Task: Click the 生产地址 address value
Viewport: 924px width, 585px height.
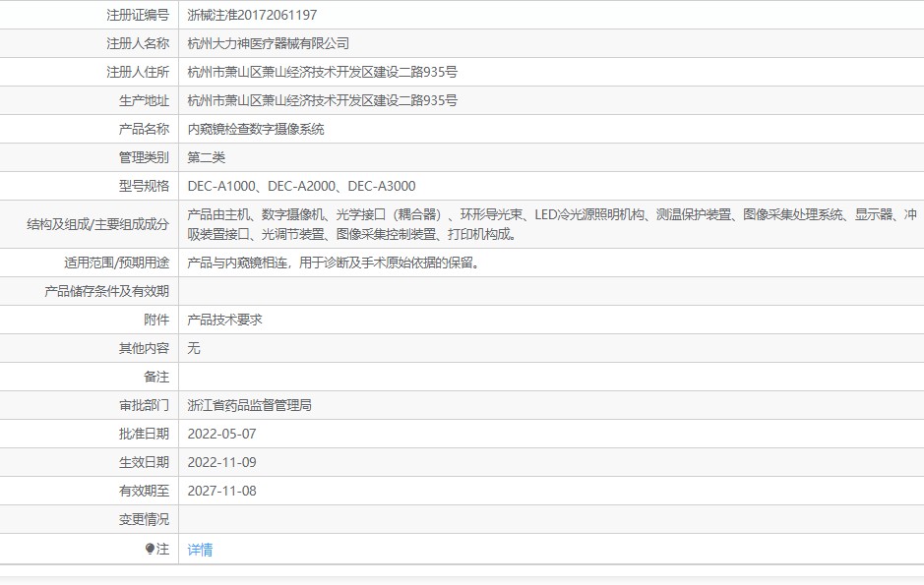Action: coord(322,100)
